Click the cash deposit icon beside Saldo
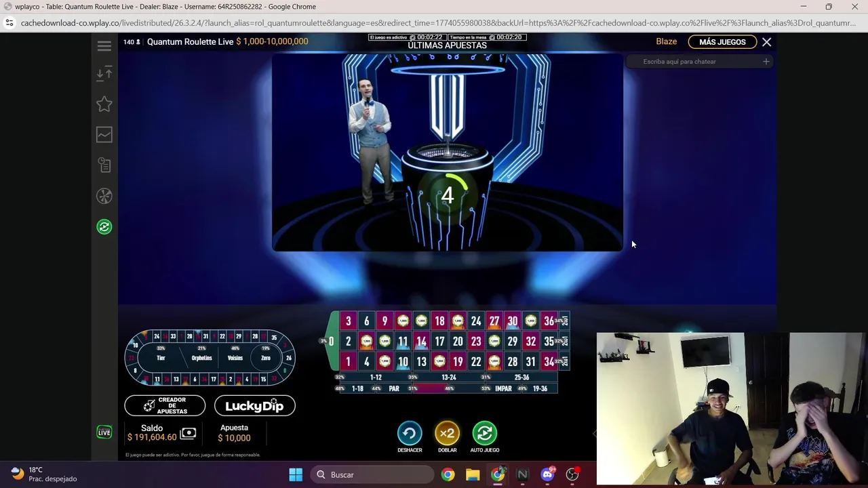 coord(188,433)
